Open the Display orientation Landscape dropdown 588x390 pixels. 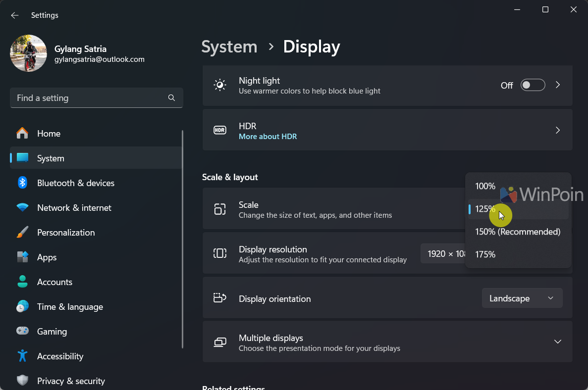522,298
